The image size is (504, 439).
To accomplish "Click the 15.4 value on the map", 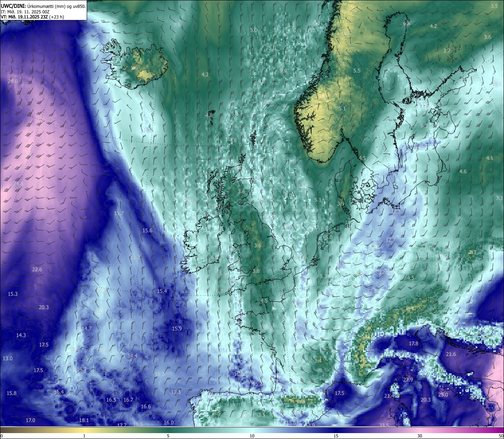I will click(x=162, y=291).
